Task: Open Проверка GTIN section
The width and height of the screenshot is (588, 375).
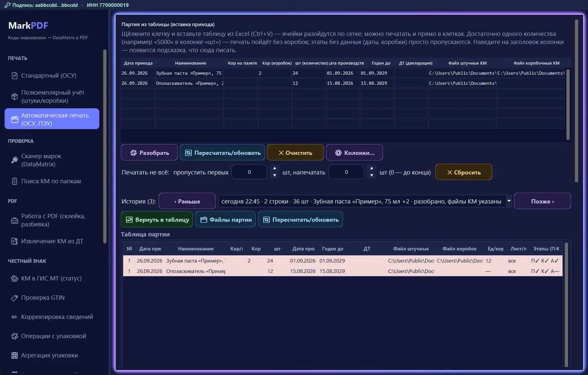Action: point(52,297)
